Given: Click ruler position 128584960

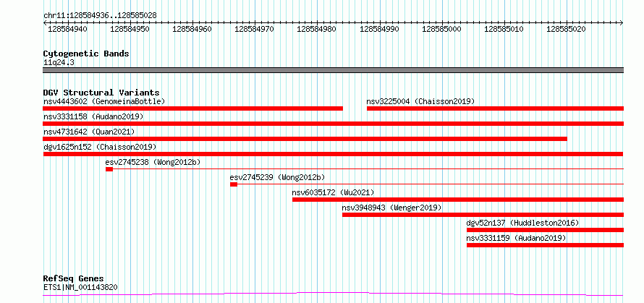Looking at the screenshot, I should coord(192,29).
